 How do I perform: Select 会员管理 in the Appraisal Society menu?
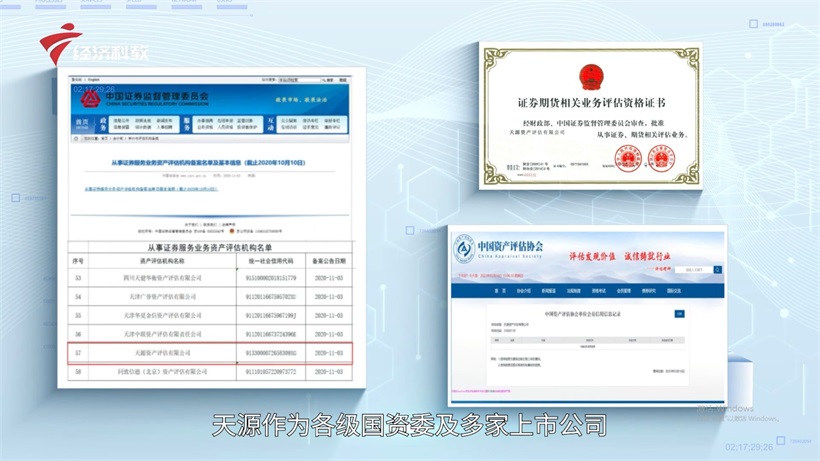(624, 291)
